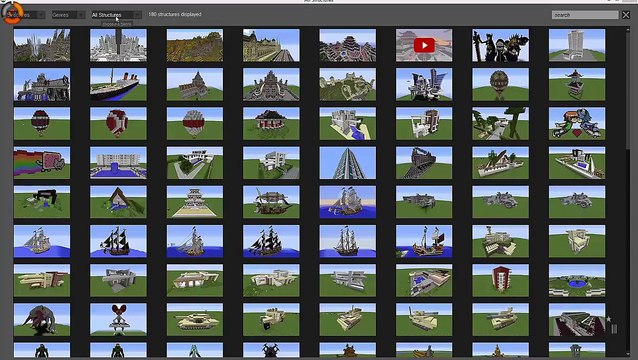Select the ship with sandy beach background

[348, 202]
